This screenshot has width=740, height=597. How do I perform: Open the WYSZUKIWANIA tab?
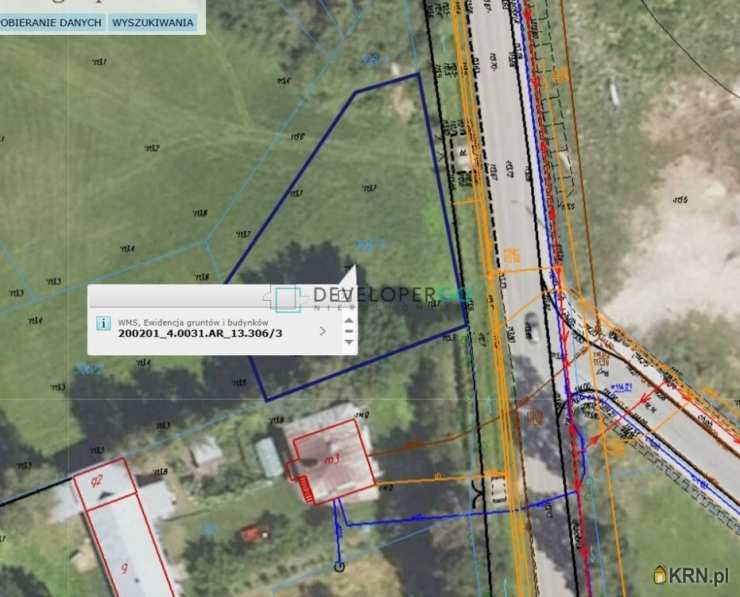[x=153, y=21]
